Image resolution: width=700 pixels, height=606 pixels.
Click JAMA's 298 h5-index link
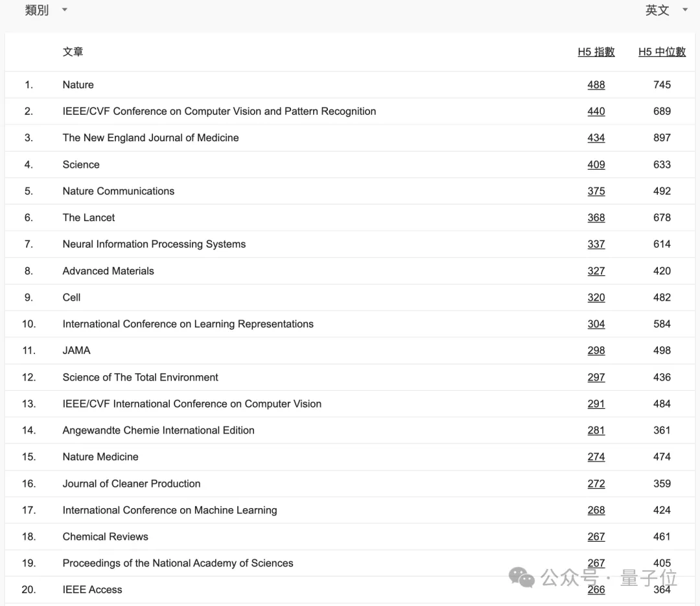[596, 351]
